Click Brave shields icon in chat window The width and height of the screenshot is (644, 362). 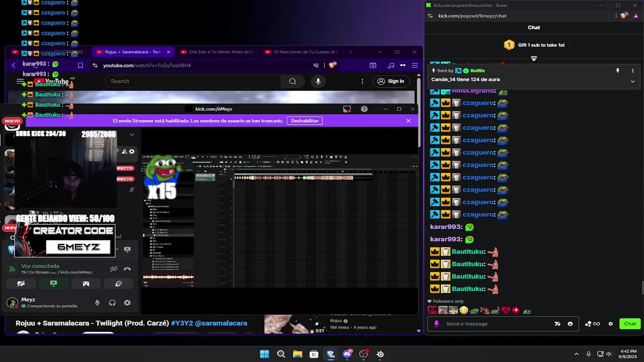coord(624,16)
